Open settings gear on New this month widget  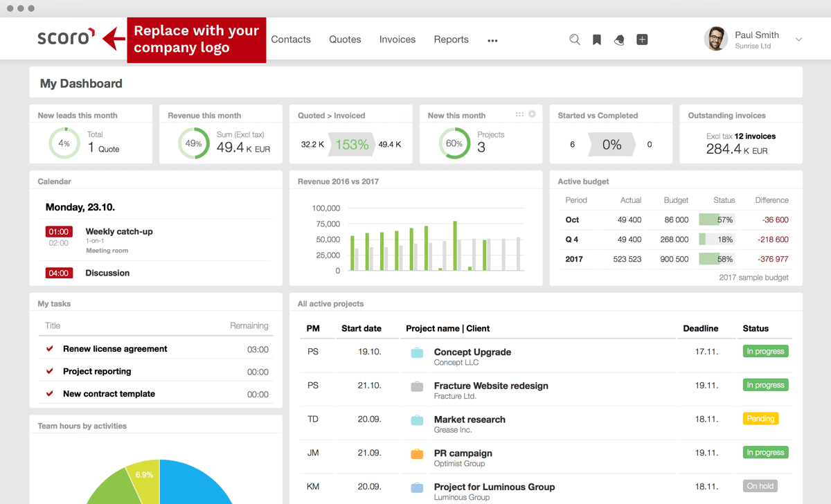point(532,114)
